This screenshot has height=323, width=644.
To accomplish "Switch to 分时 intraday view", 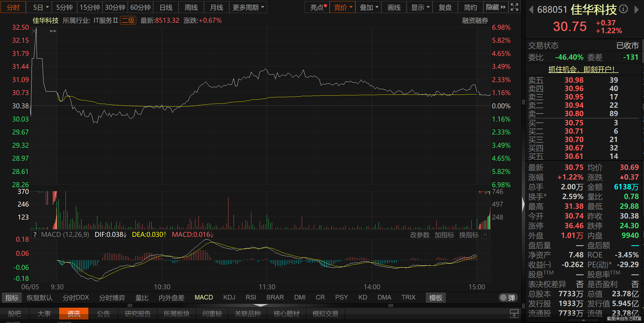I will click(13, 7).
